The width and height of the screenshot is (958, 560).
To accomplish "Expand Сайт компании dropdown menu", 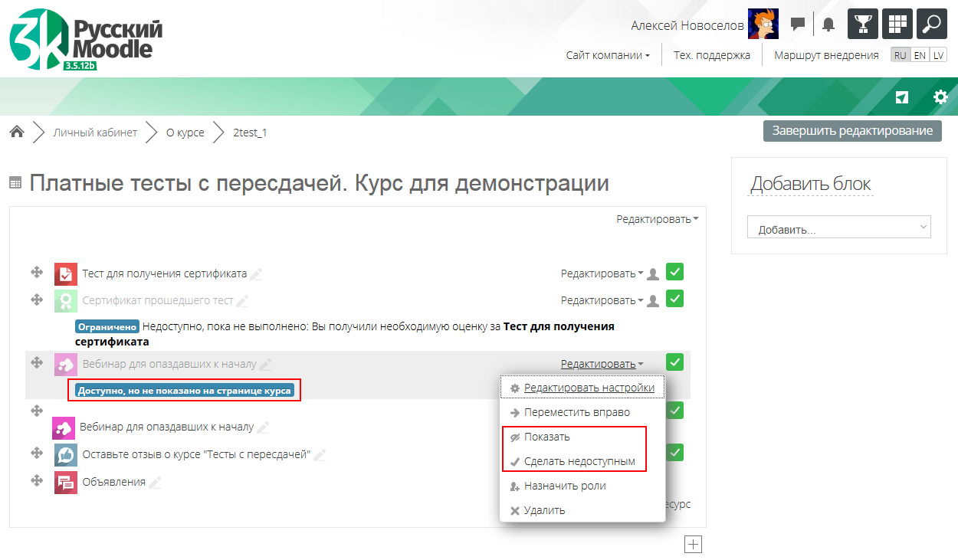I will pos(608,55).
